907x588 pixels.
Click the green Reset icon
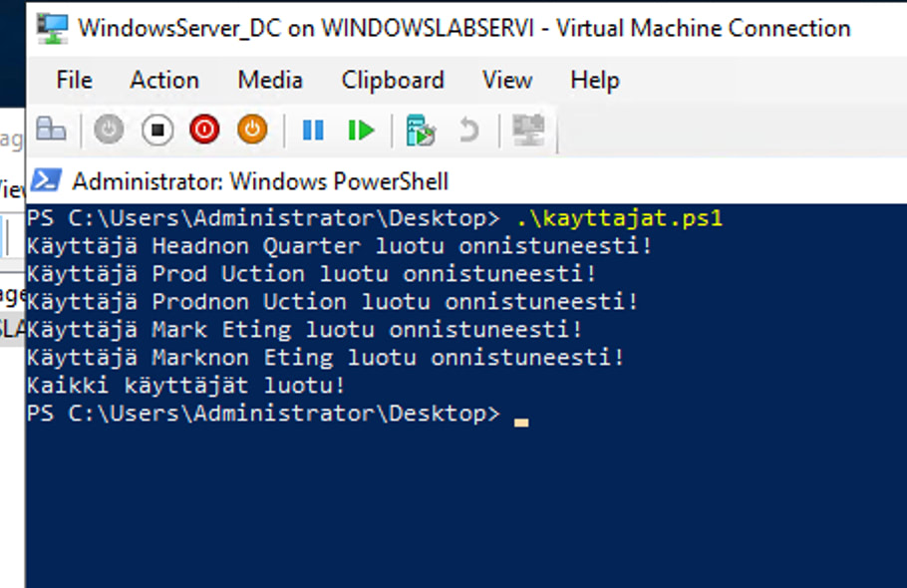pyautogui.click(x=361, y=130)
